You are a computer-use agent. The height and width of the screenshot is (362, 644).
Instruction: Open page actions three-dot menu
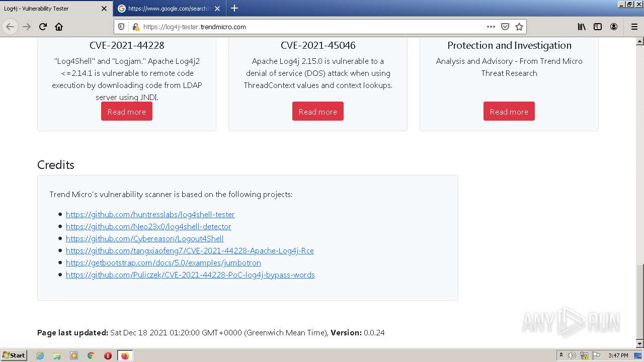point(491,27)
